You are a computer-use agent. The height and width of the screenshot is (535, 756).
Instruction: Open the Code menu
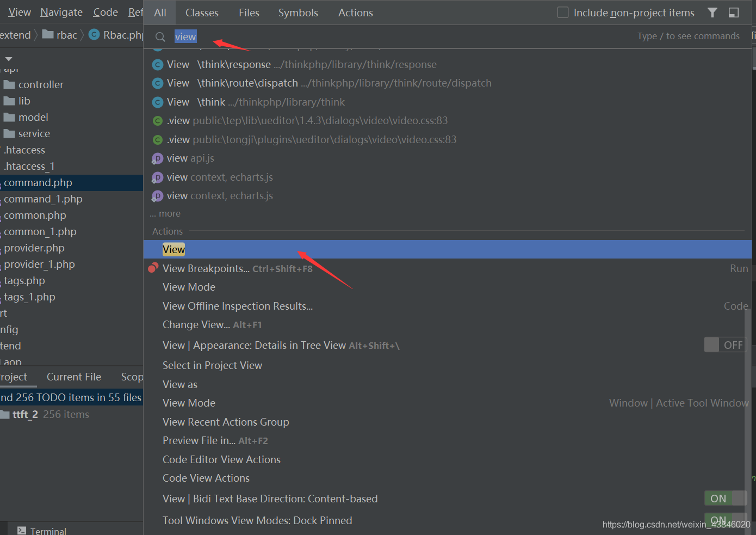point(106,12)
